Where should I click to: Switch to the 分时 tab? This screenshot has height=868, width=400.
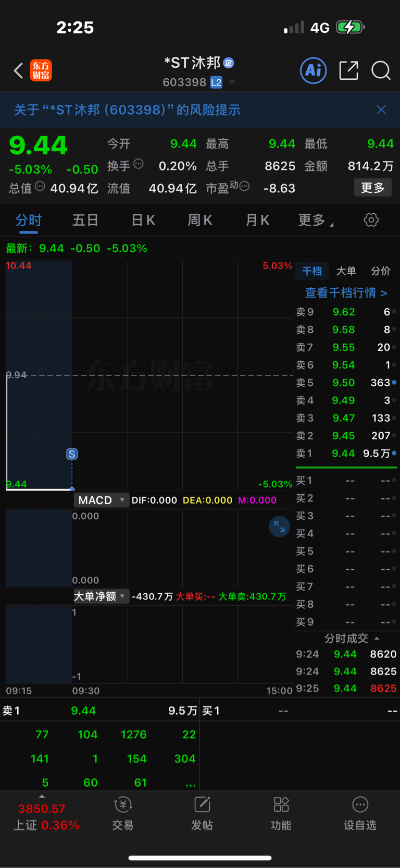click(x=29, y=221)
